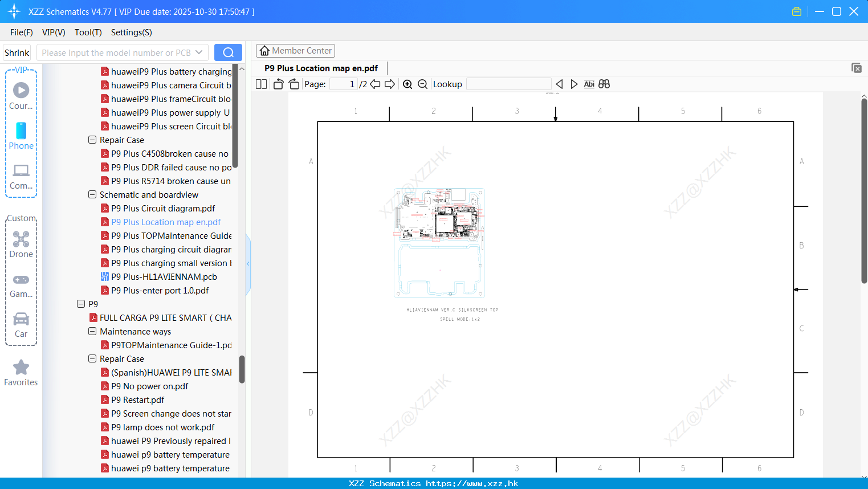868x489 pixels.
Task: Go to previous PDF page arrow
Action: point(375,84)
